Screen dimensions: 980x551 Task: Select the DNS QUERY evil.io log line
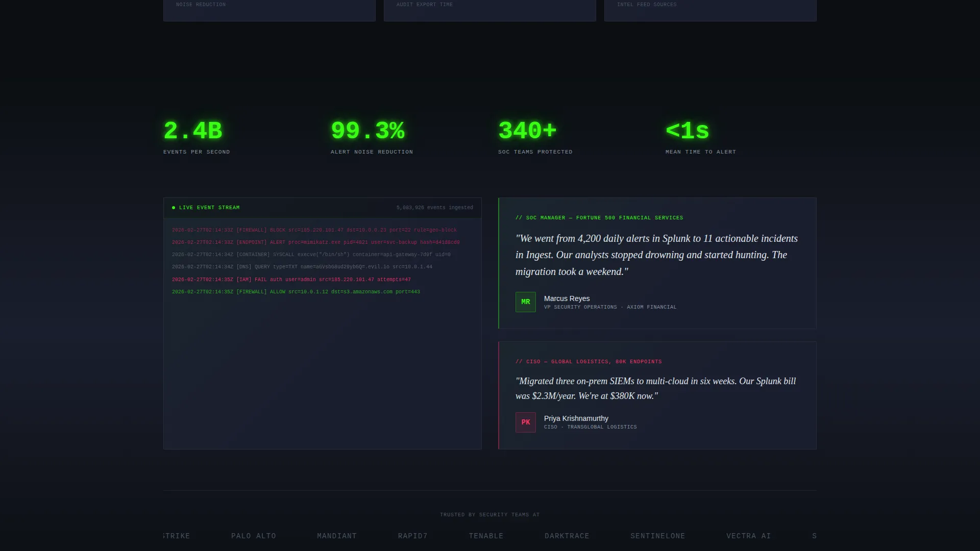pos(302,267)
